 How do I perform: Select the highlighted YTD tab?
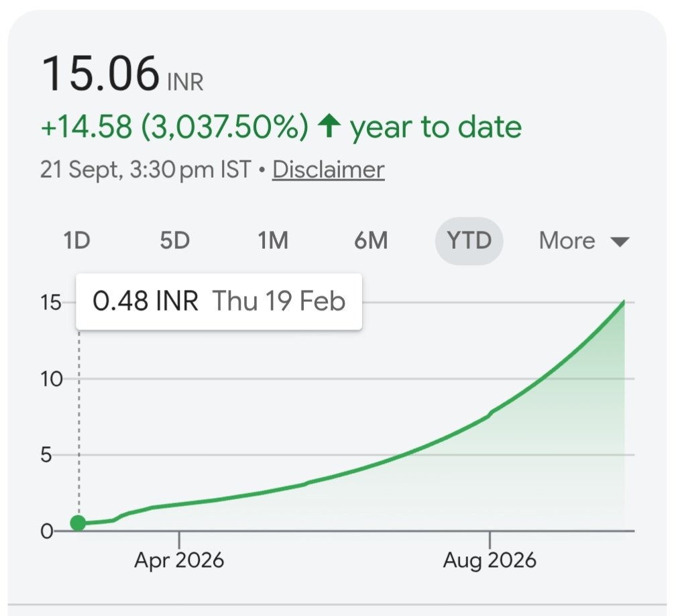pos(469,241)
